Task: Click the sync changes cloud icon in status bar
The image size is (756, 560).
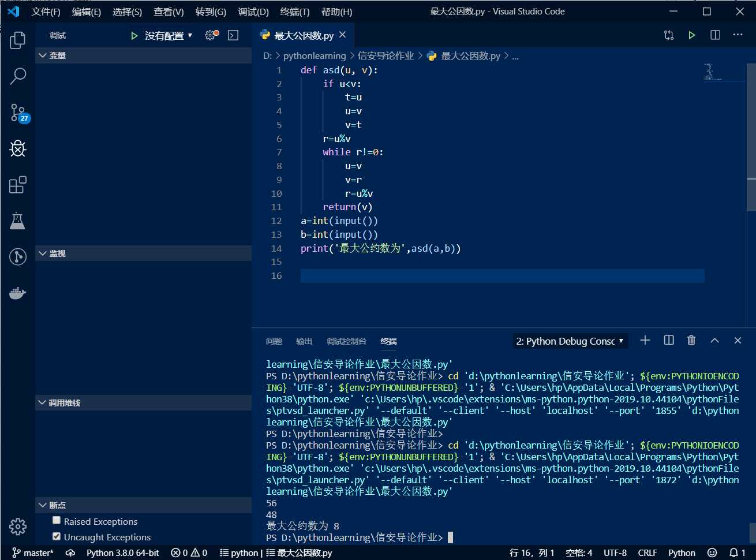Action: (x=70, y=552)
